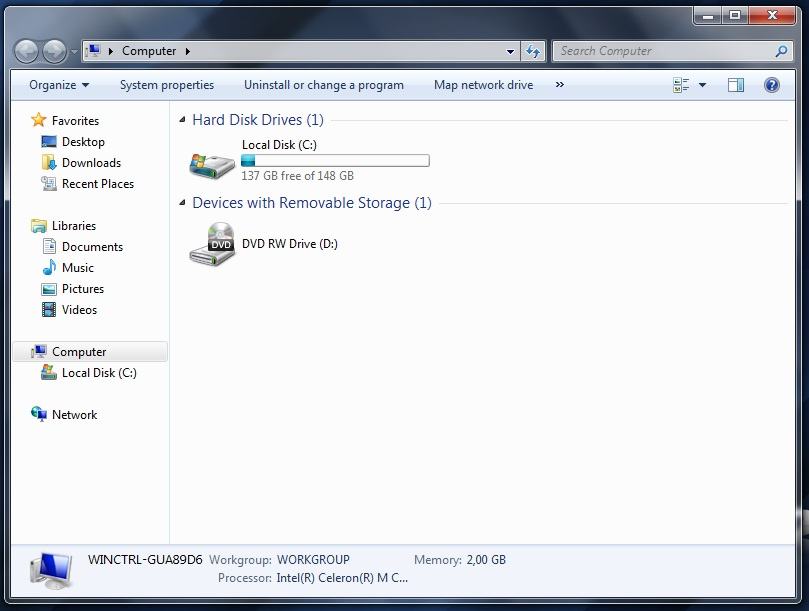
Task: Collapse Devices with Removable Storage group
Action: (182, 203)
